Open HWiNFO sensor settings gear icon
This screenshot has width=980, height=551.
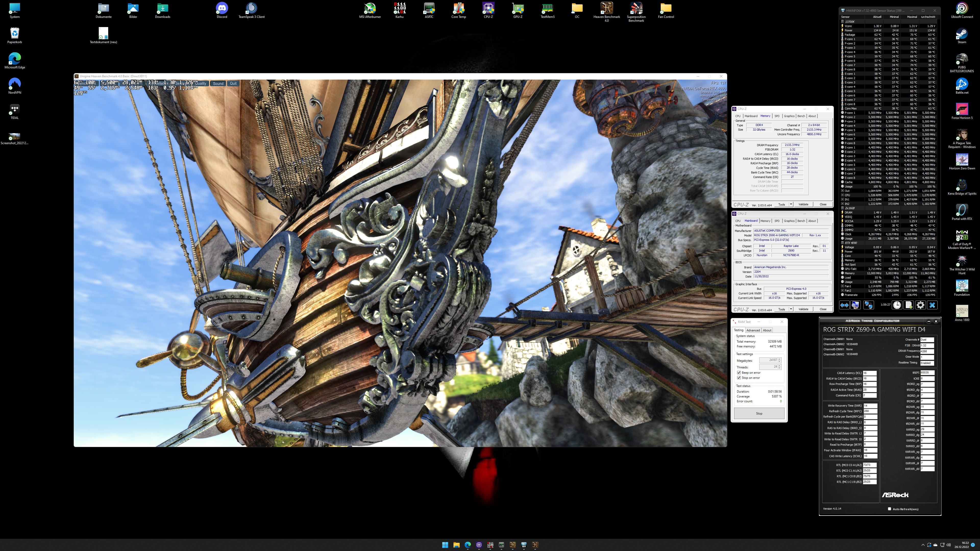click(920, 305)
